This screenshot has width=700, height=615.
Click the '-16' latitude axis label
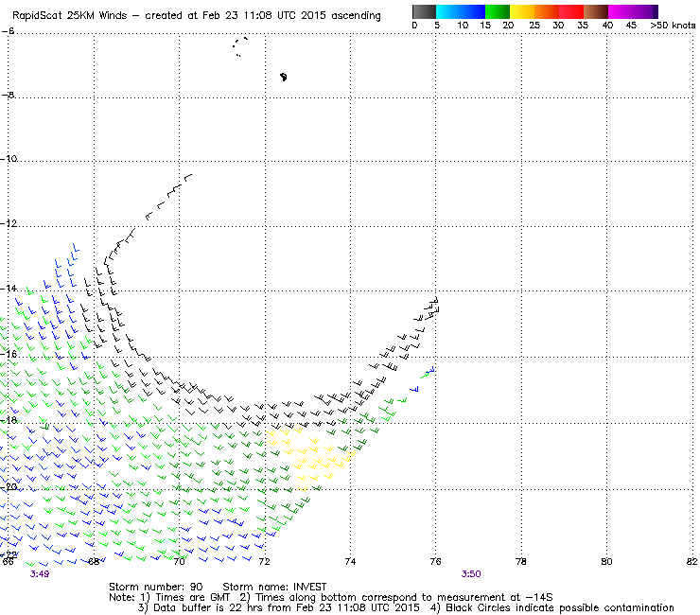click(9, 354)
